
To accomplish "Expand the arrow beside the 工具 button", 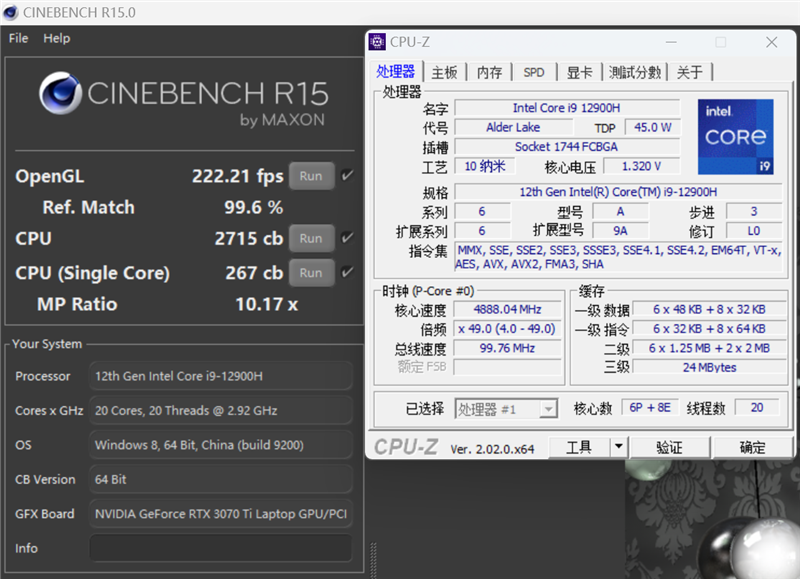I will coord(619,447).
